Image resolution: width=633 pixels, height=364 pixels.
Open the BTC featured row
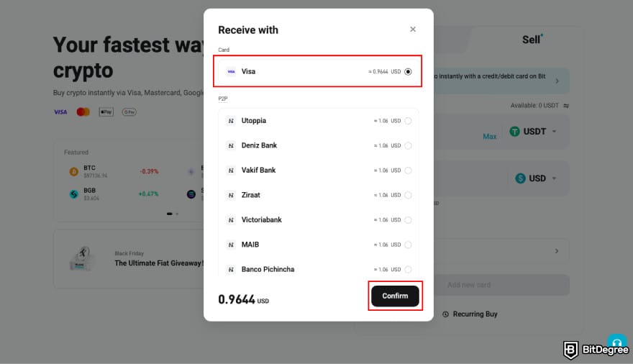[114, 171]
